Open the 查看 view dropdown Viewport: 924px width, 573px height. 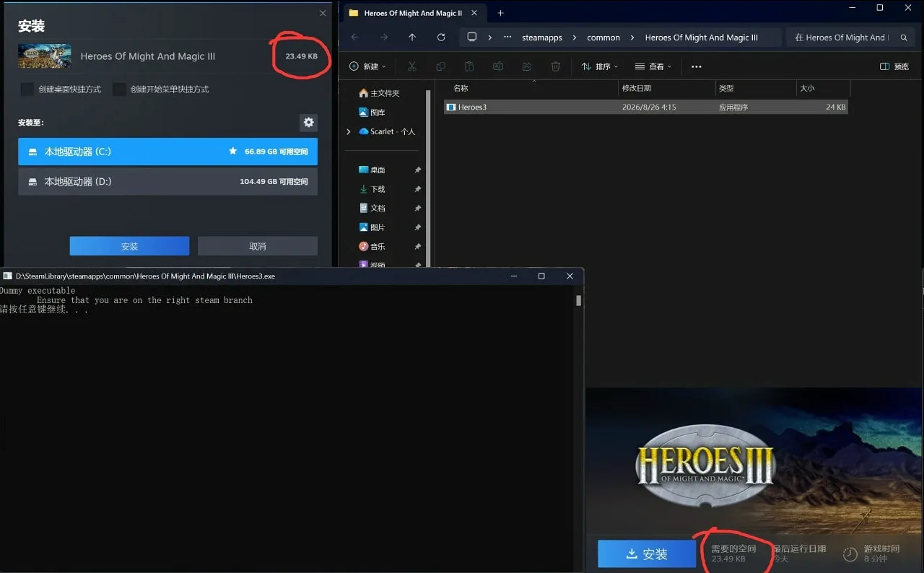653,66
